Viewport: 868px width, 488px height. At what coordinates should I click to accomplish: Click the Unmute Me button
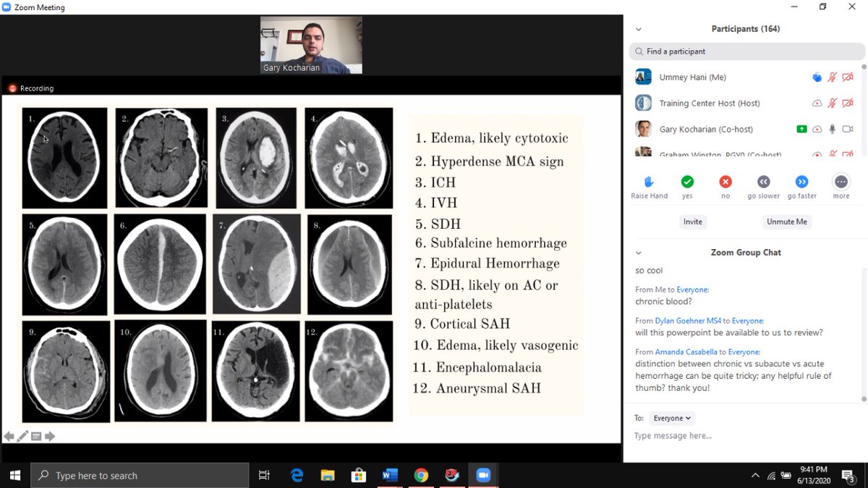[x=787, y=222]
